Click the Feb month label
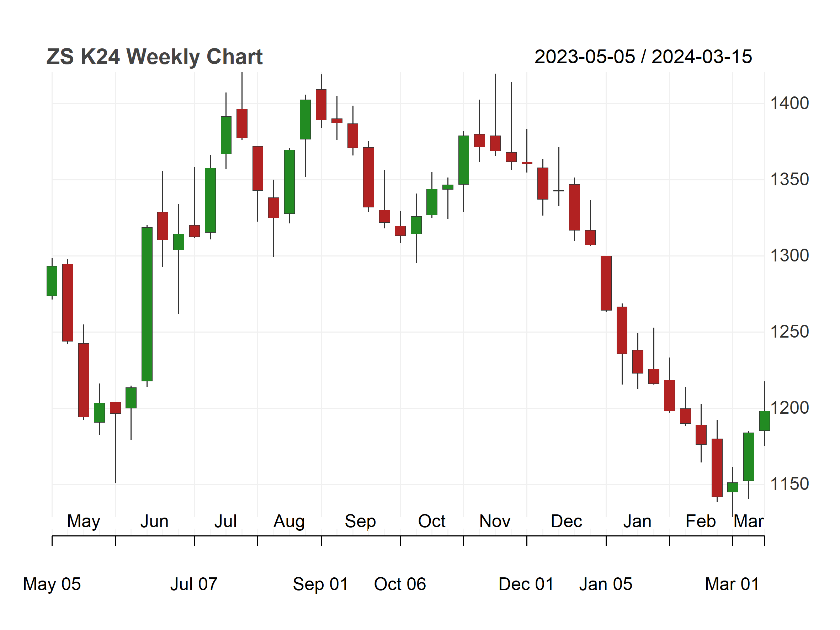Viewport: 840px width, 630px height. click(700, 522)
